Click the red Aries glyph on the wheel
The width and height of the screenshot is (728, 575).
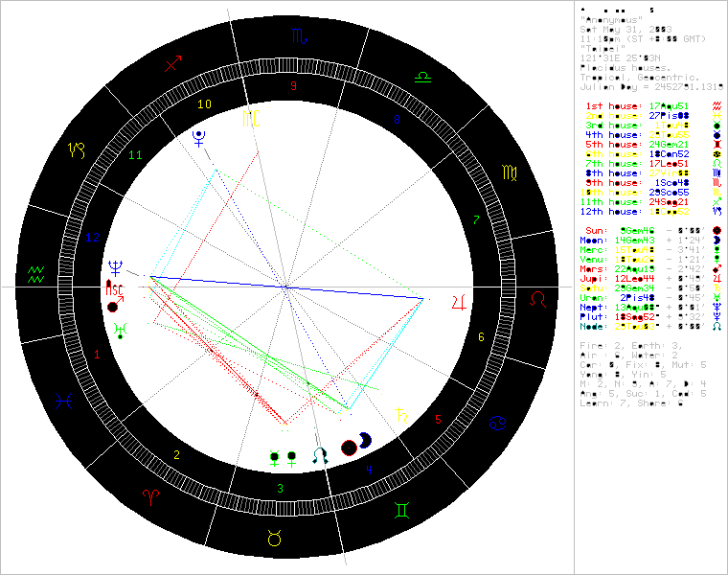point(151,497)
